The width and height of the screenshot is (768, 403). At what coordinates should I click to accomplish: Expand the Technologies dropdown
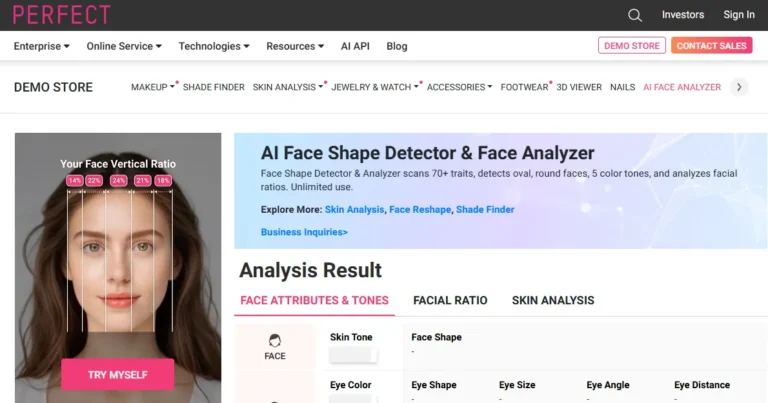213,46
